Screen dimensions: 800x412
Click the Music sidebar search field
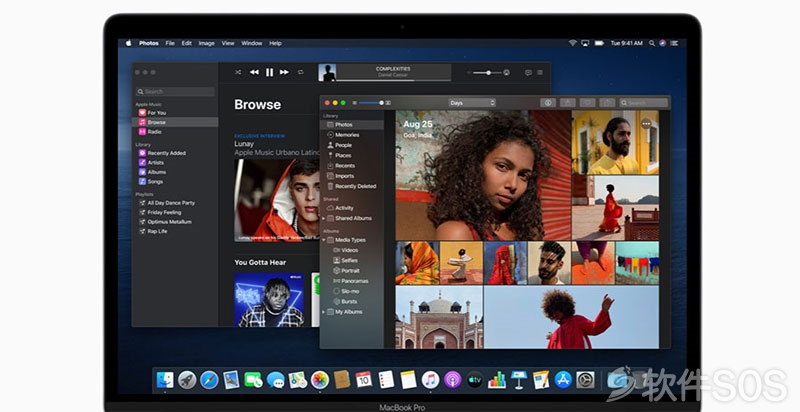click(175, 92)
